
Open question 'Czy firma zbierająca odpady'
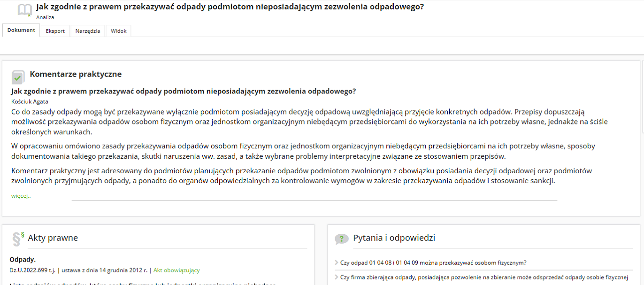point(483,277)
